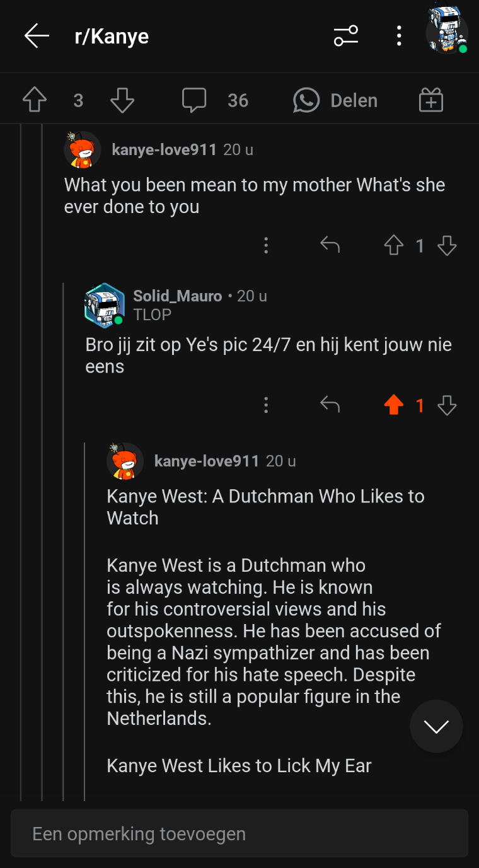
Task: Tap the 'Een opmerking toevoegen' comment field
Action: click(239, 834)
